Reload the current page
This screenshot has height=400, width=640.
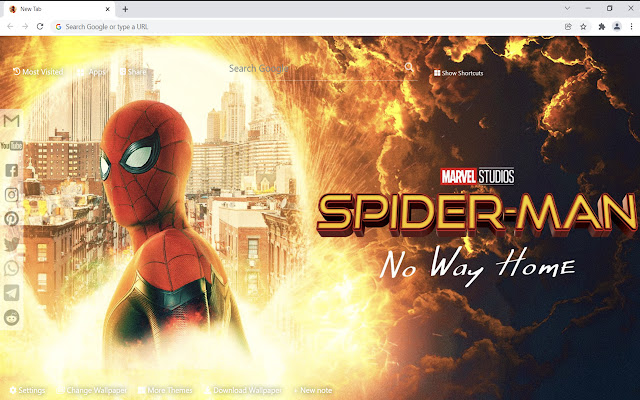click(40, 27)
